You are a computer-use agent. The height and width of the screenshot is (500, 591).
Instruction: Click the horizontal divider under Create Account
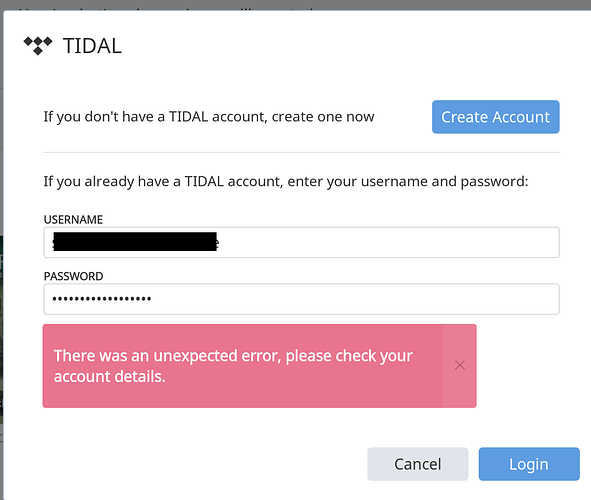tap(302, 153)
